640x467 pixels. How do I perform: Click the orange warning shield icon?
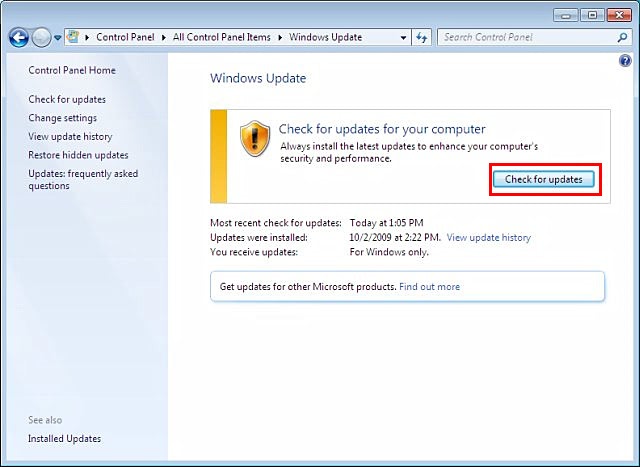(x=255, y=138)
